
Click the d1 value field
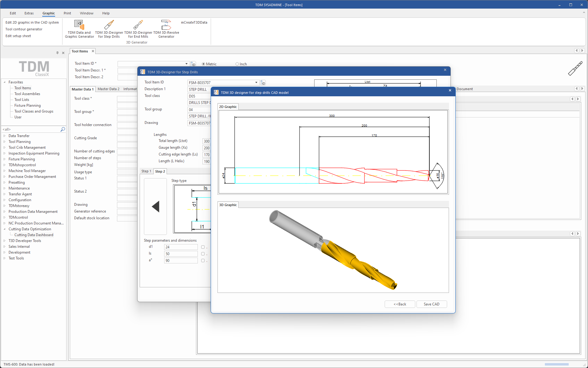[181, 247]
